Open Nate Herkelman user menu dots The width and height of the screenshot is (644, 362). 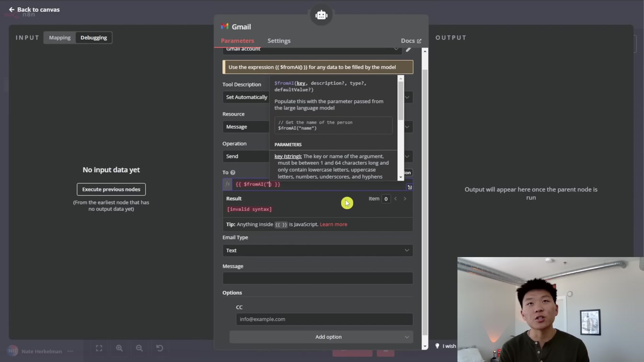point(70,351)
